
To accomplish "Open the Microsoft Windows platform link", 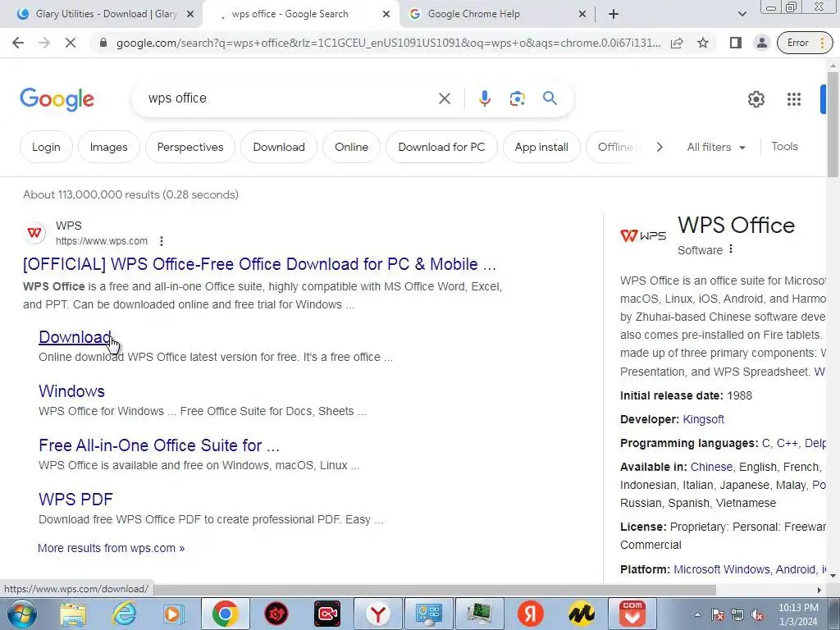I will (721, 569).
